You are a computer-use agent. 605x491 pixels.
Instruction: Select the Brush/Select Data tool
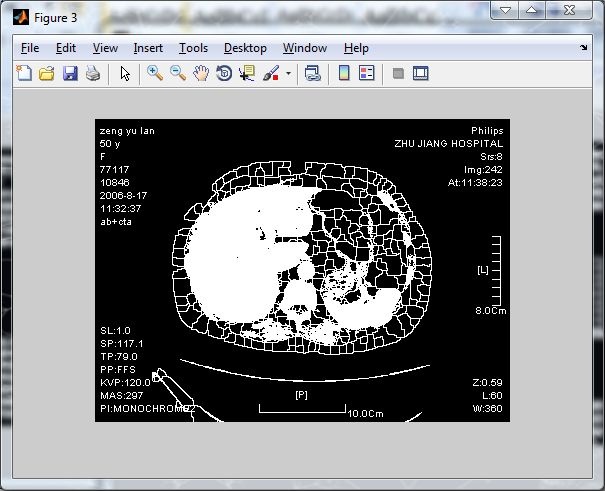[x=271, y=73]
